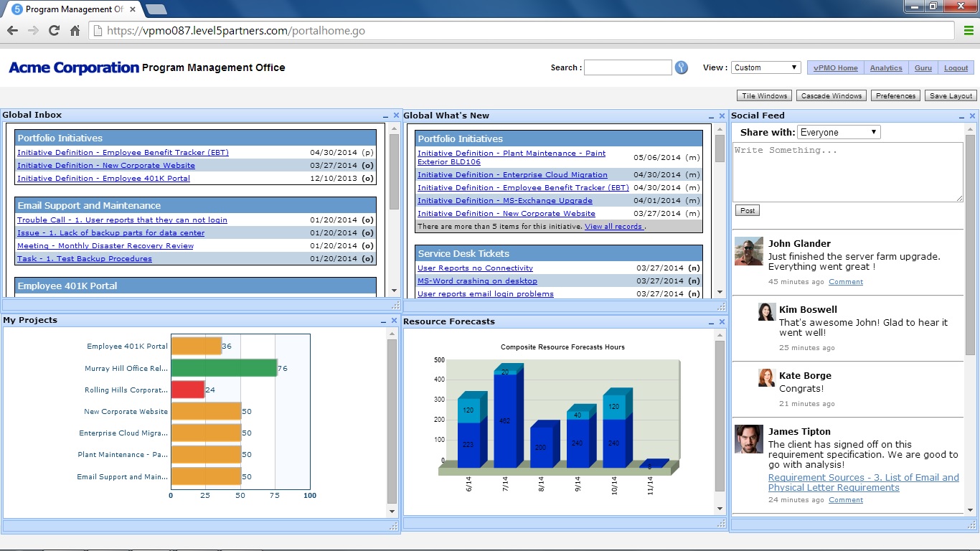Open the Chrome hamburger menu

click(969, 30)
